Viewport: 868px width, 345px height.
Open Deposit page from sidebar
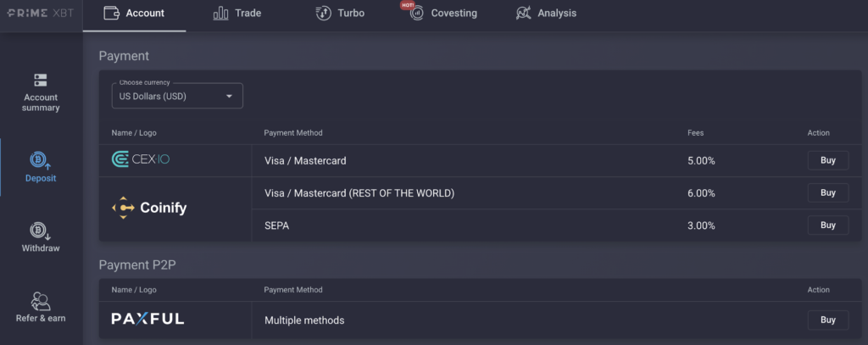click(41, 166)
